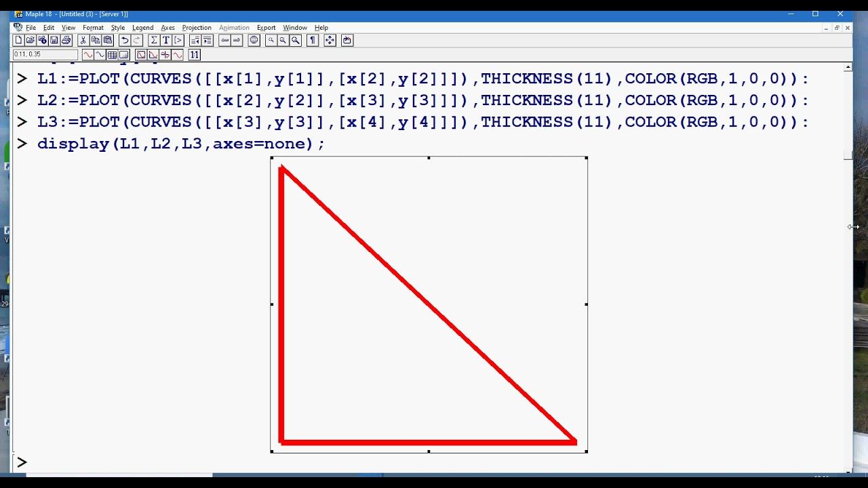Select the Normal axes style icon

(165, 55)
